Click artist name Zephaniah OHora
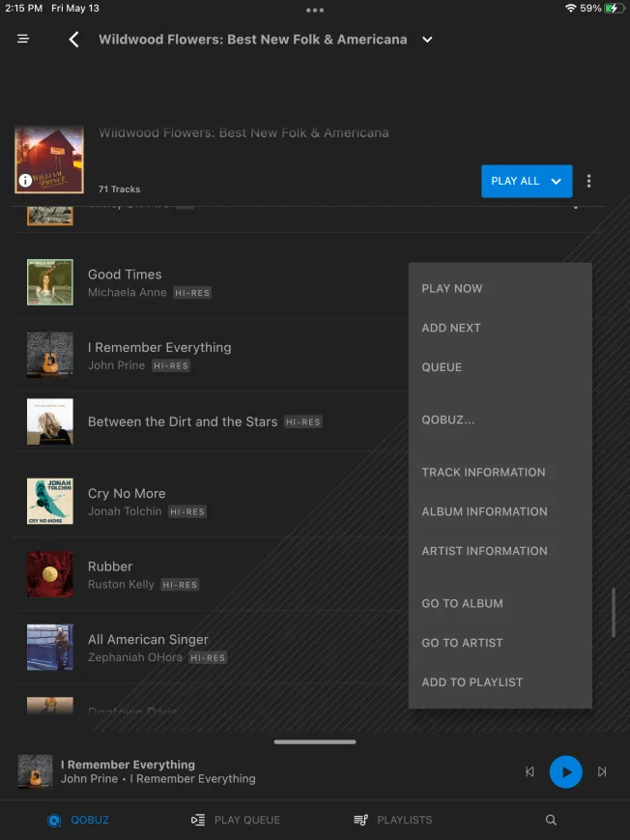The width and height of the screenshot is (630, 840). 135,657
